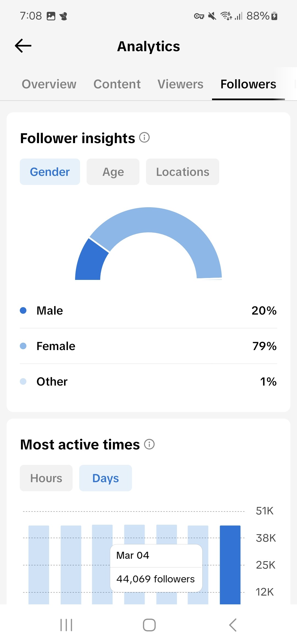Tap the back arrow beside Analytics

23,46
